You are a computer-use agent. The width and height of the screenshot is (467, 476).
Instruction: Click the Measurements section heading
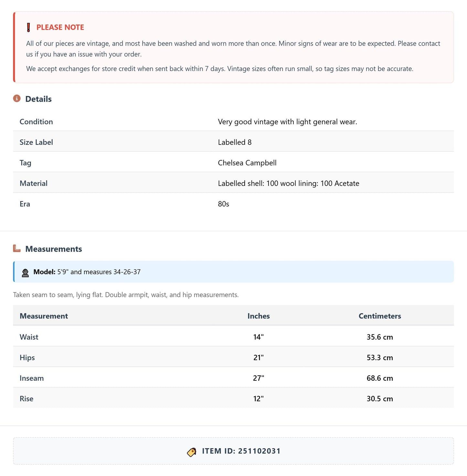point(54,249)
